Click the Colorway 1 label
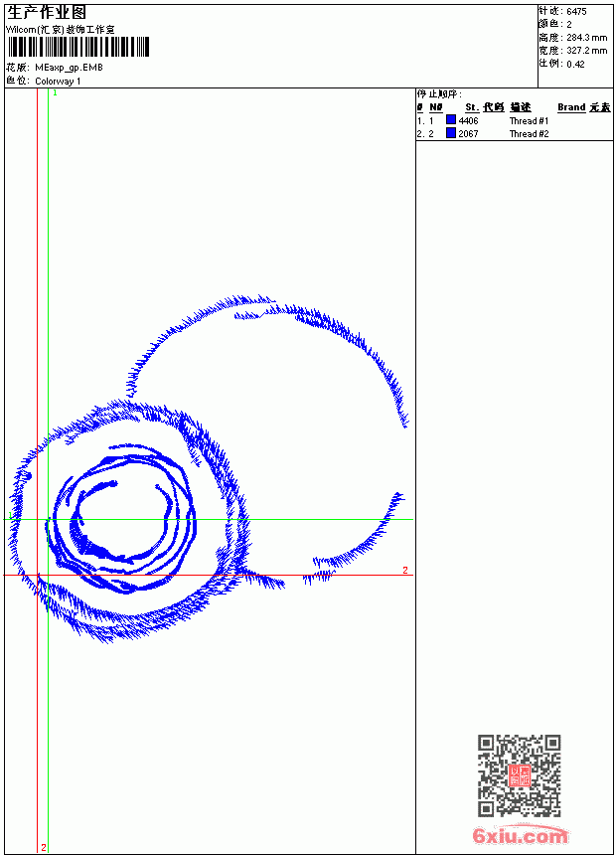The image size is (616, 855). (58, 82)
